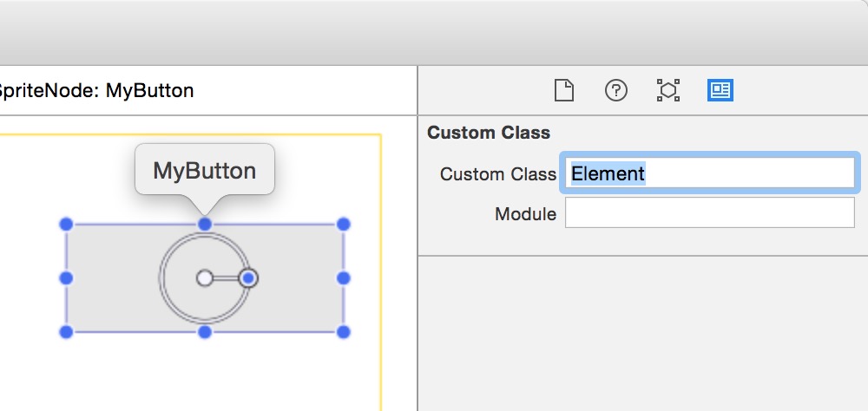Switch to the Attributes inspector
The height and width of the screenshot is (411, 868).
(667, 90)
